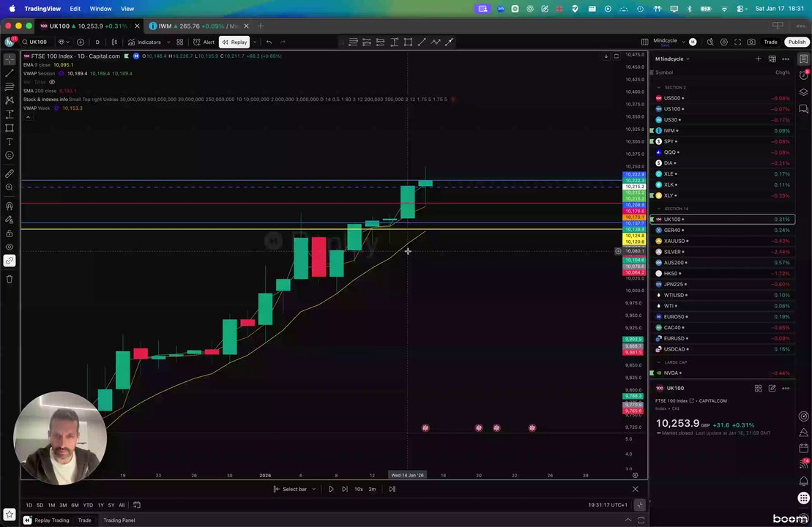Screen dimensions: 812x527
Task: Open emoji and icons drawing tool
Action: [10, 155]
